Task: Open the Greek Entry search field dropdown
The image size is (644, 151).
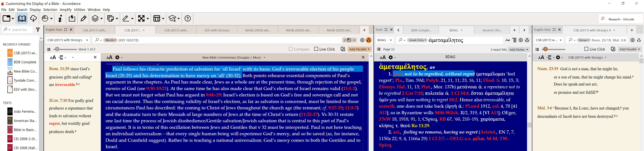Action: coord(417,40)
